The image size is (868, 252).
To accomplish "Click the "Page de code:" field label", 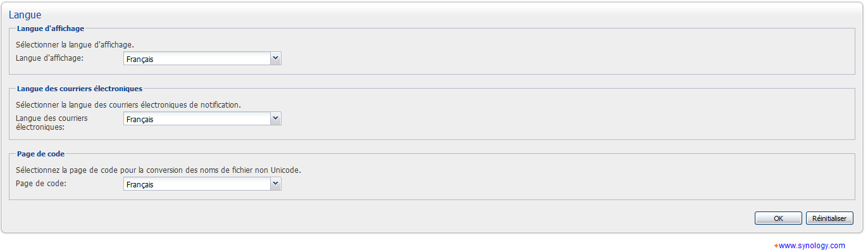I will tap(41, 184).
